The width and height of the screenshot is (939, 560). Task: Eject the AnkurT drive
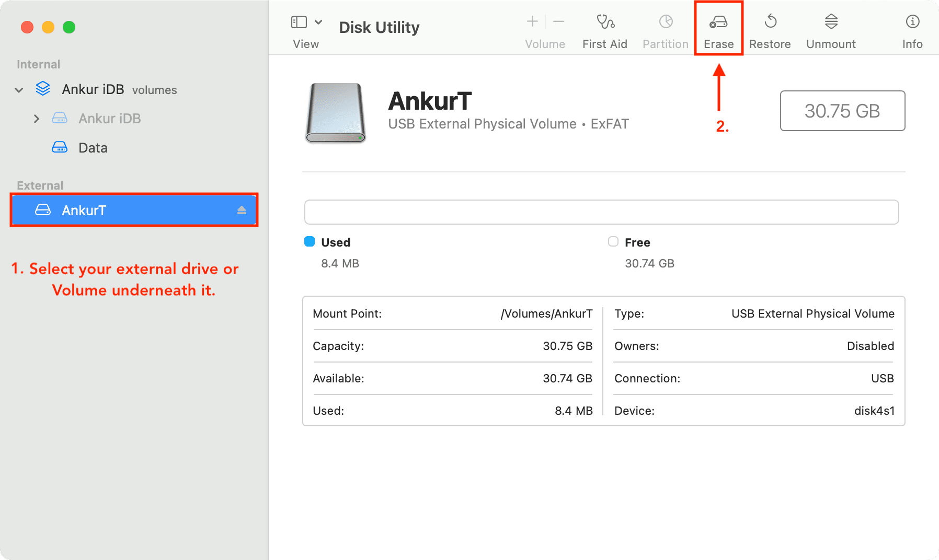tap(242, 210)
